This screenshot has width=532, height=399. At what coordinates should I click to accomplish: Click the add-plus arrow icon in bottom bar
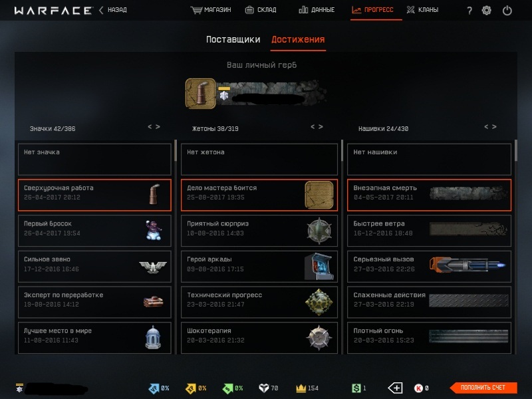click(395, 388)
